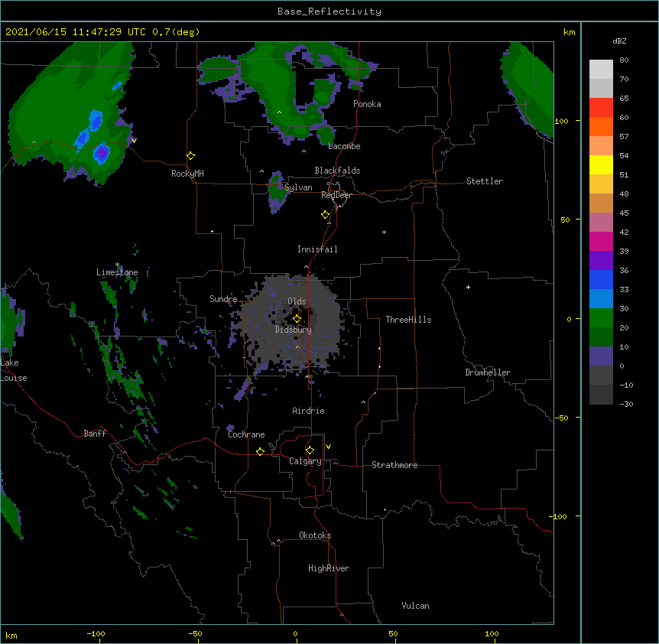
Task: Select the radar site diamond between Olds and Didsbury
Action: [x=297, y=319]
